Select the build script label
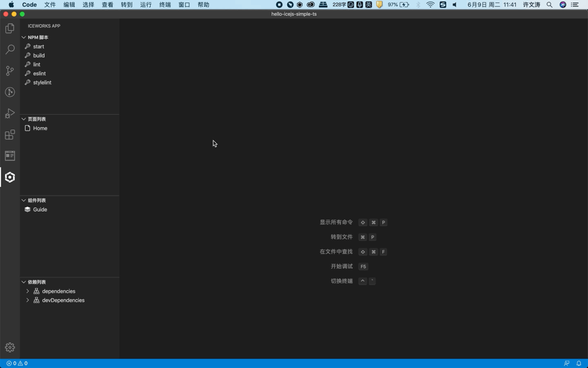 tap(39, 55)
